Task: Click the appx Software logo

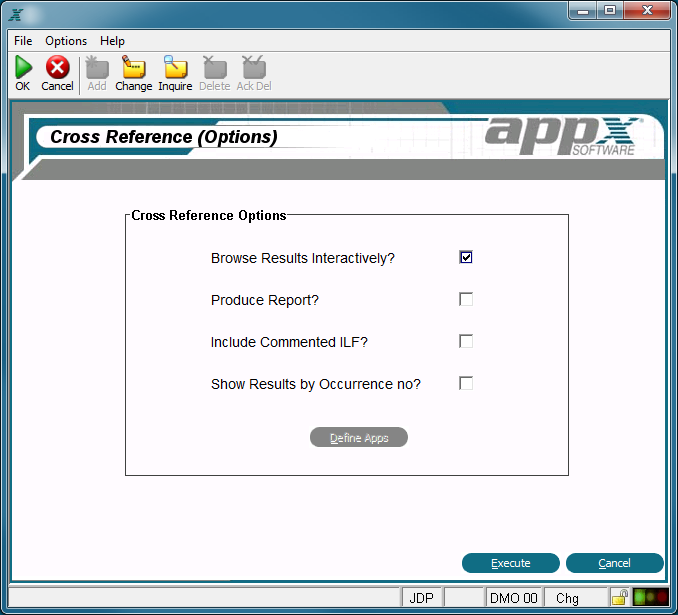Action: 563,135
